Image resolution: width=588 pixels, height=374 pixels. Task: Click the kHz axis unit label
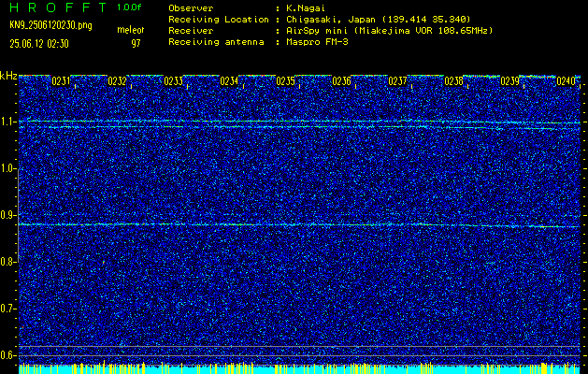pos(8,76)
